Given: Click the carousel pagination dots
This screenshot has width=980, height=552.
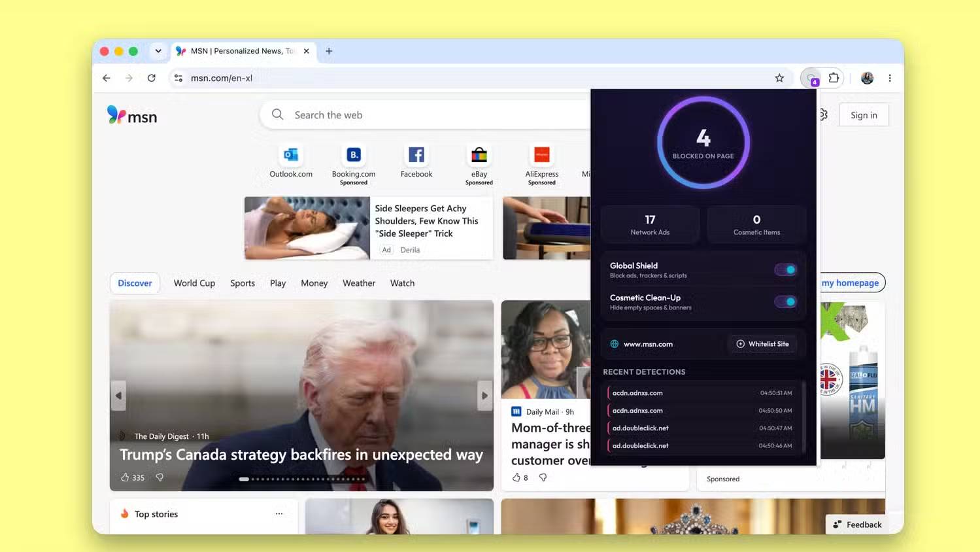Looking at the screenshot, I should click(x=301, y=479).
